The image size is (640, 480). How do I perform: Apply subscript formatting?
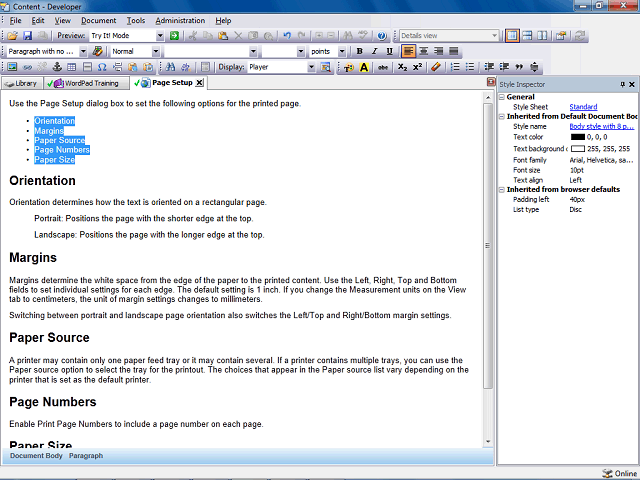[x=402, y=67]
